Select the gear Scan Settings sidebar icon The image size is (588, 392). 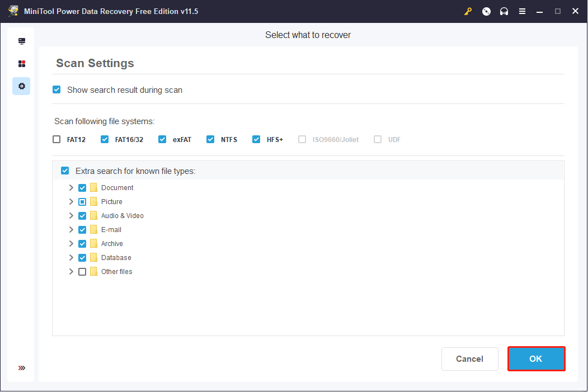(x=21, y=86)
